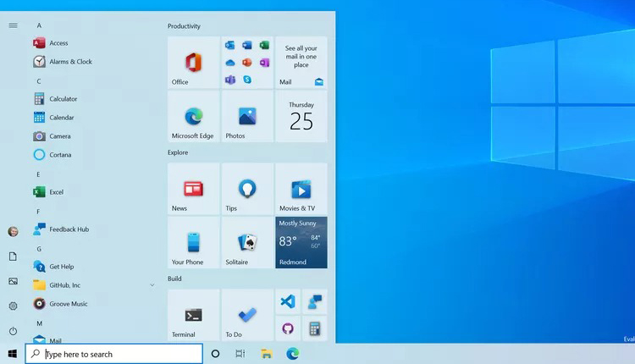Open Settings gear in Start sidebar
This screenshot has width=635, height=364.
click(13, 306)
